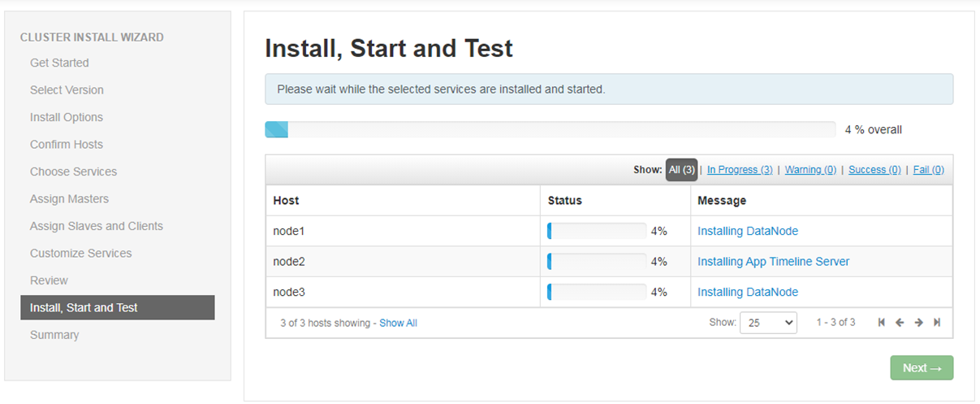Select the Summary wizard step
Screen dimensions: 980x404
pos(54,335)
